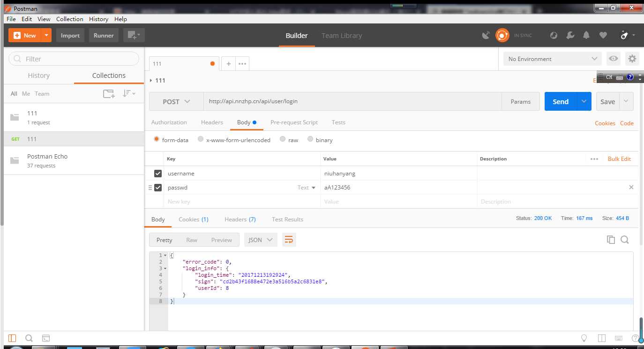The width and height of the screenshot is (644, 349).
Task: Open Manage Environments gear icon
Action: tap(632, 59)
